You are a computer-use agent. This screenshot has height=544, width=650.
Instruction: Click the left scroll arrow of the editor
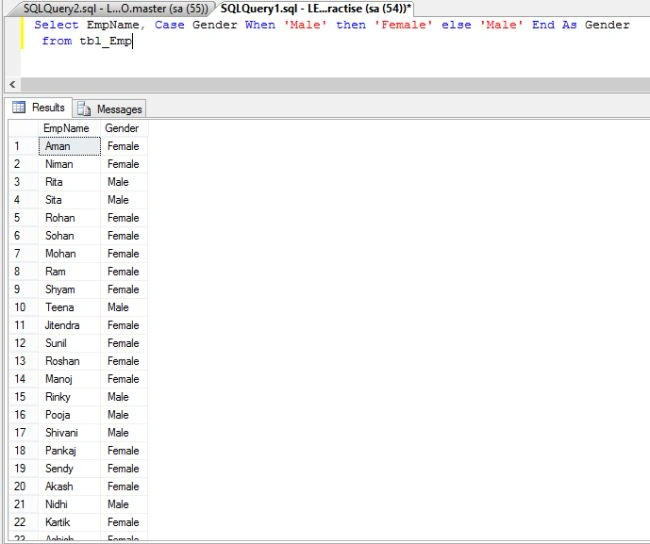point(12,85)
